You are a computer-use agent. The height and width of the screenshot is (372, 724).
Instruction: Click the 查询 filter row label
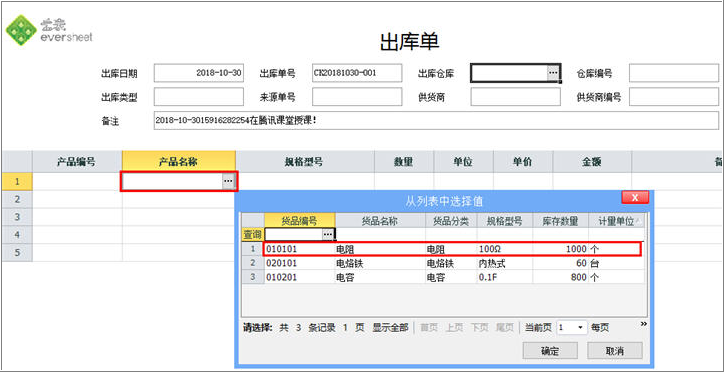(253, 234)
